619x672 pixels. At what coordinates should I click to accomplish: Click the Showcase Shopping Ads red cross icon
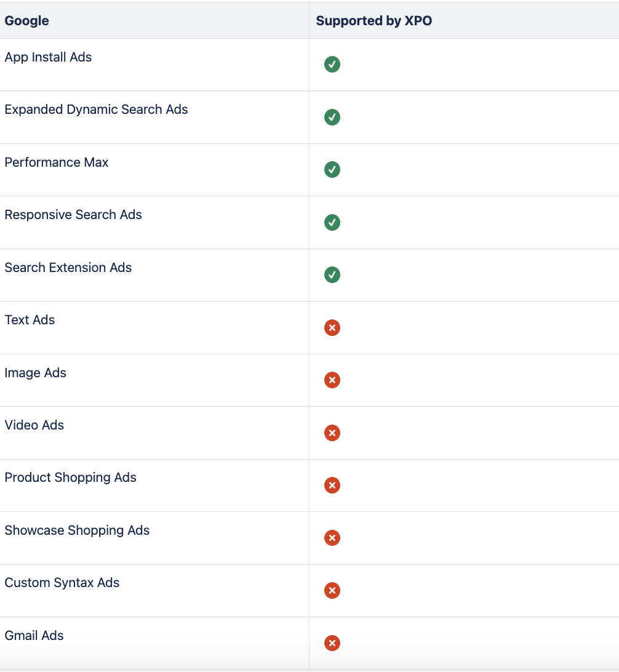click(332, 538)
